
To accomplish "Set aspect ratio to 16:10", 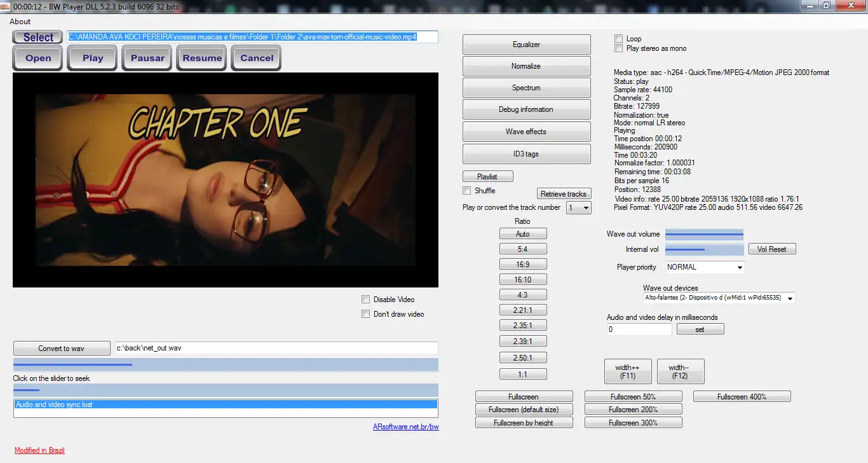I will click(523, 280).
